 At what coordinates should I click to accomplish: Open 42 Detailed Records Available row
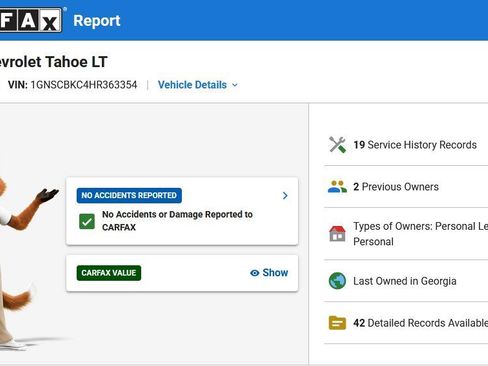click(406, 323)
